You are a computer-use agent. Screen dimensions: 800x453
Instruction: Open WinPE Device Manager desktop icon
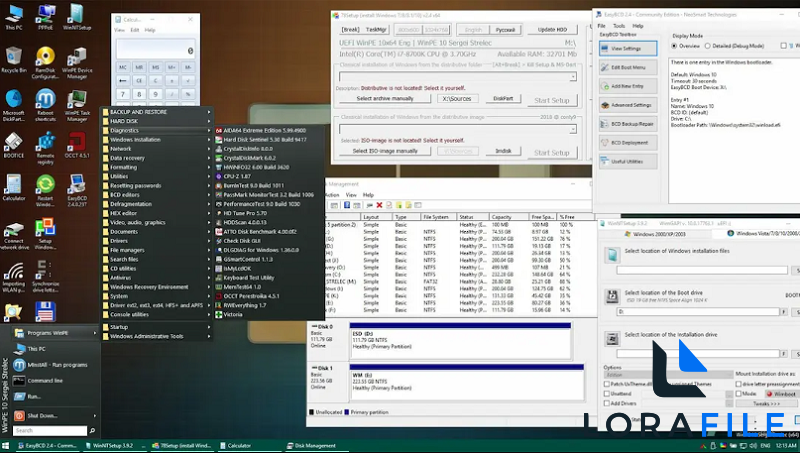(x=77, y=63)
